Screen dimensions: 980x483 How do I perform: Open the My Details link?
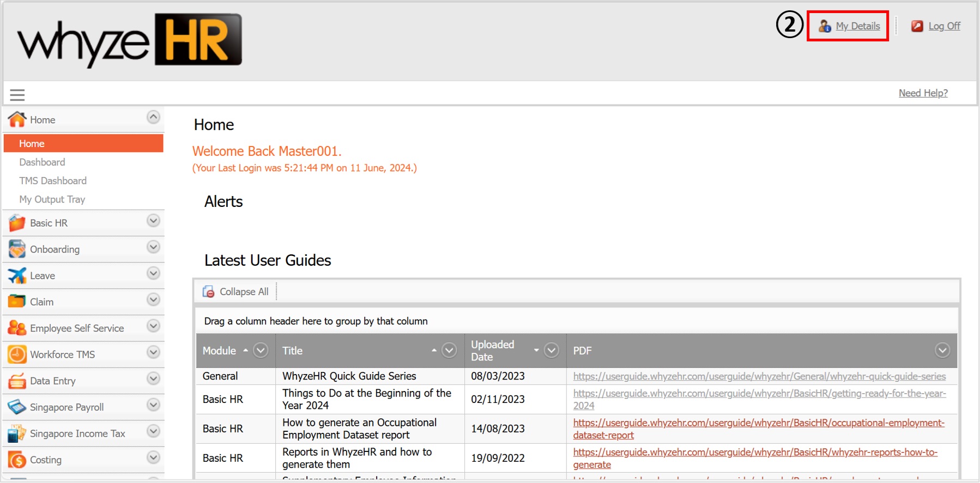click(857, 26)
